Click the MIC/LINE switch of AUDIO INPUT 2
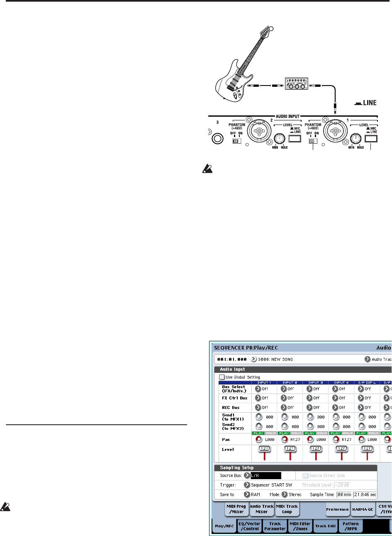The width and height of the screenshot is (392, 536). (295, 140)
